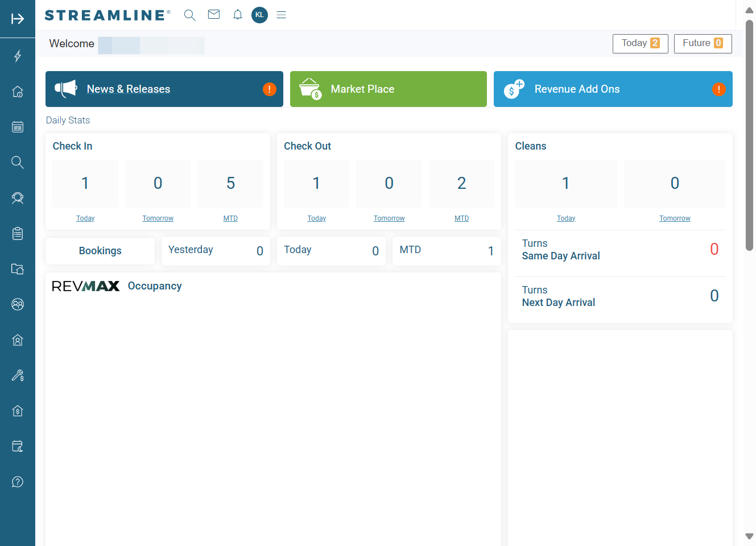Click the STREAMLINE logo
Screen dimensions: 756x546
click(x=108, y=15)
